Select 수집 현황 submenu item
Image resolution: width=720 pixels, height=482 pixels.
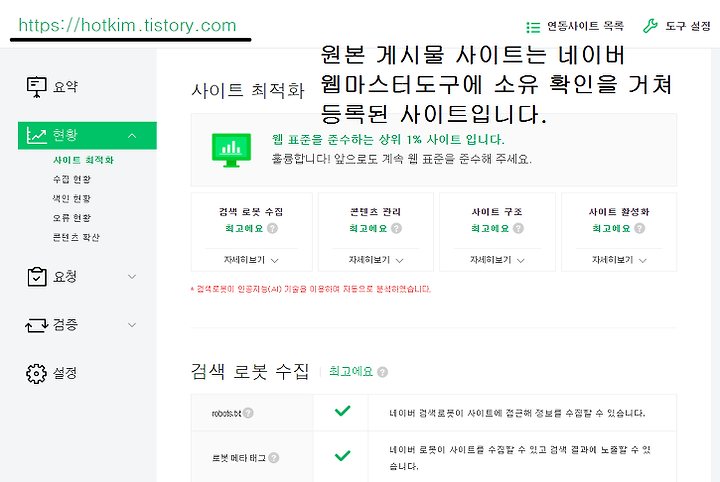click(x=72, y=179)
